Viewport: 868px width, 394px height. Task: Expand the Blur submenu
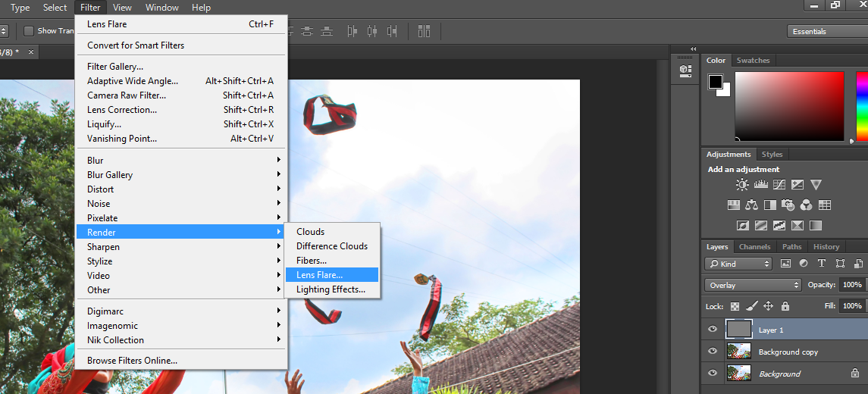182,161
